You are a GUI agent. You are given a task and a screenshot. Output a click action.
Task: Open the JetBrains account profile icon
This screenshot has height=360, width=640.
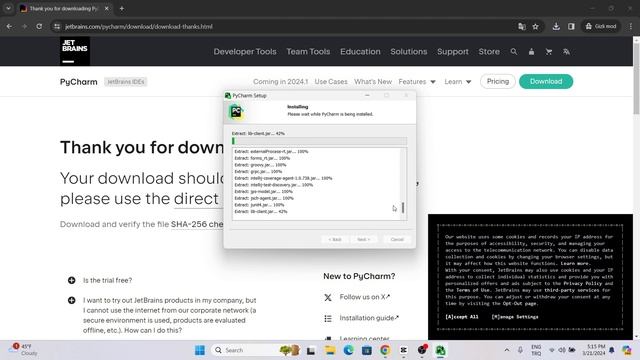[531, 51]
